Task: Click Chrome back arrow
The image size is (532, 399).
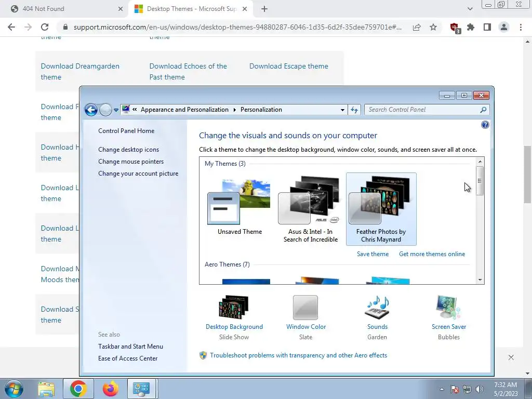Action: 11,27
